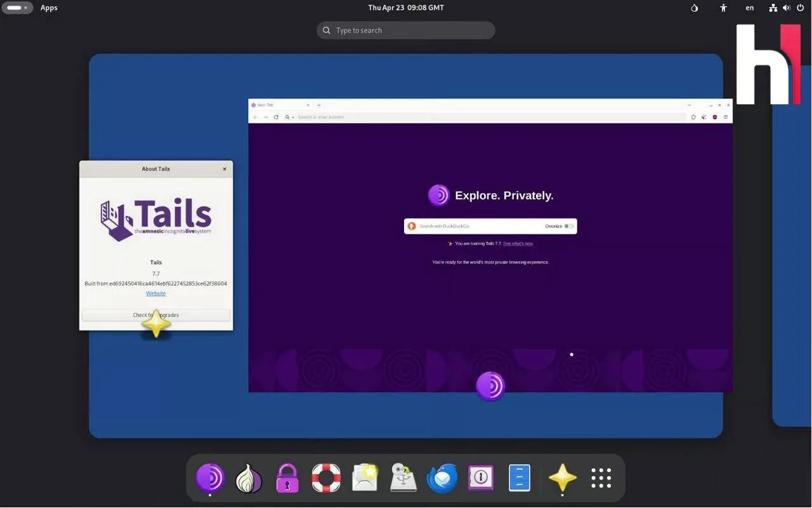
Task: Toggle the Onionize switch in Tor Browser
Action: pyautogui.click(x=569, y=226)
